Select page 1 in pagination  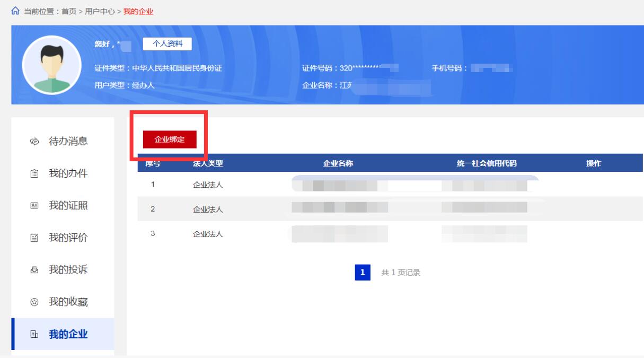coord(363,273)
